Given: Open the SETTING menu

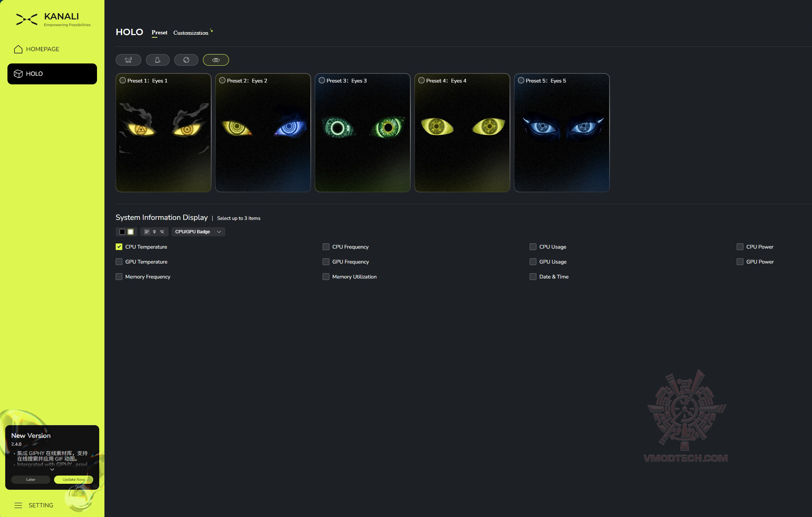Looking at the screenshot, I should (x=34, y=505).
